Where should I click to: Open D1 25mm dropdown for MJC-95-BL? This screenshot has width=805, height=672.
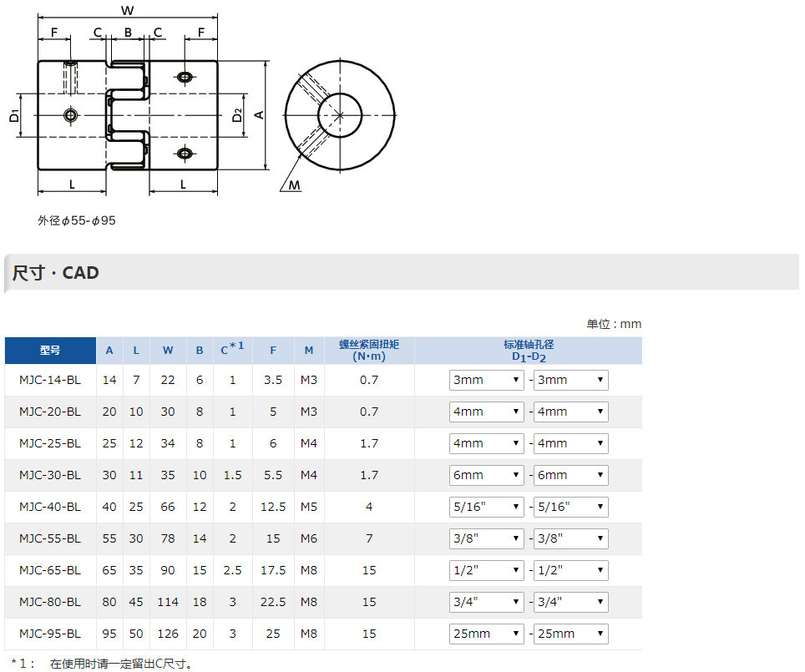click(486, 634)
